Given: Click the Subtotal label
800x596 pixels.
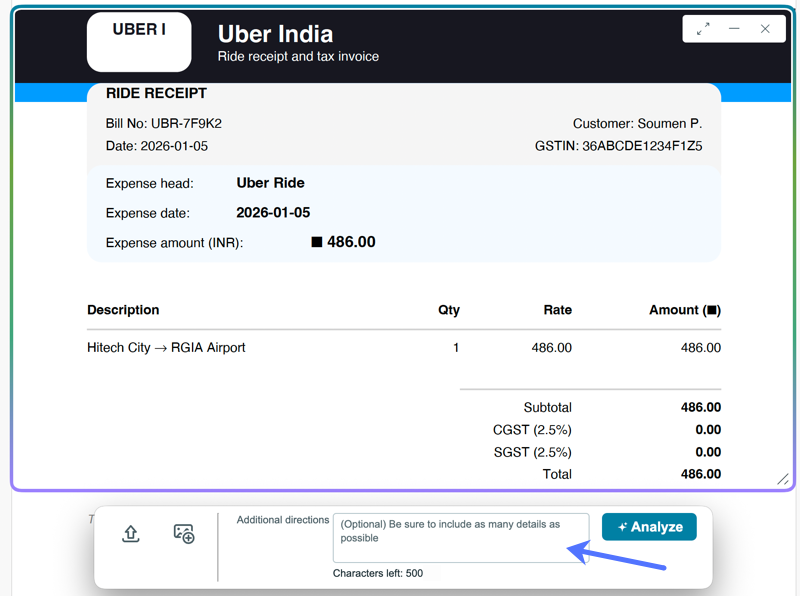Looking at the screenshot, I should pyautogui.click(x=547, y=407).
